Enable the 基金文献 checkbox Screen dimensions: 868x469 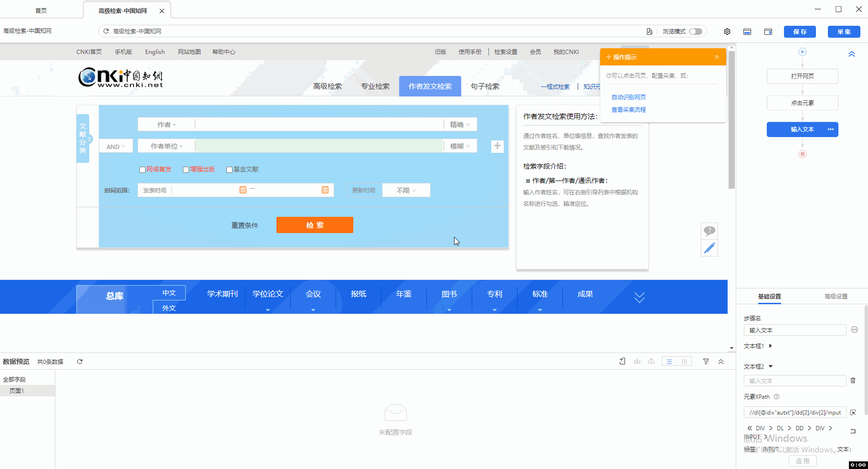(x=229, y=170)
